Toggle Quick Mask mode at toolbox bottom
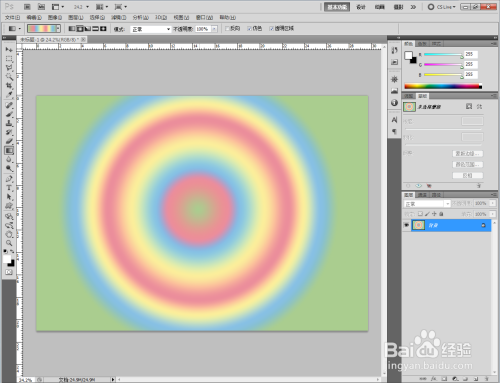500x383 pixels. point(9,272)
